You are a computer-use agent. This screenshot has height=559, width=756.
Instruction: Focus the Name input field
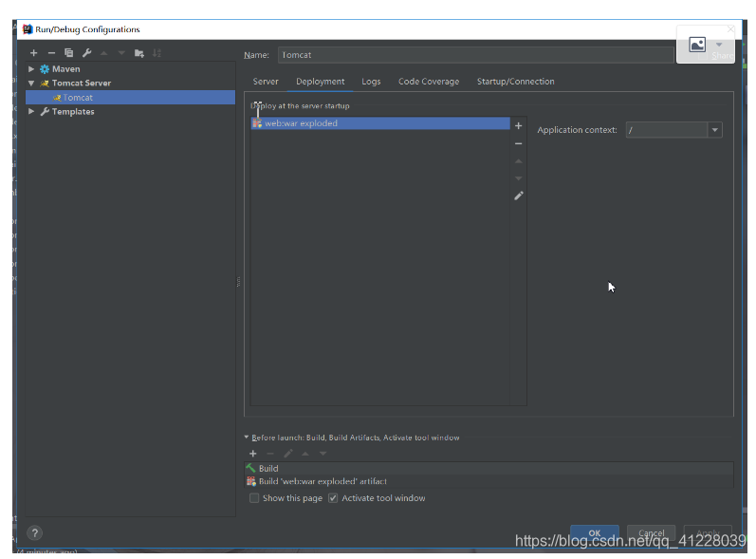coord(475,55)
